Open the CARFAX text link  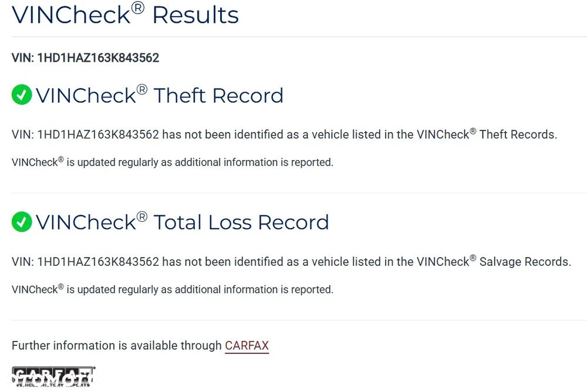pyautogui.click(x=247, y=346)
